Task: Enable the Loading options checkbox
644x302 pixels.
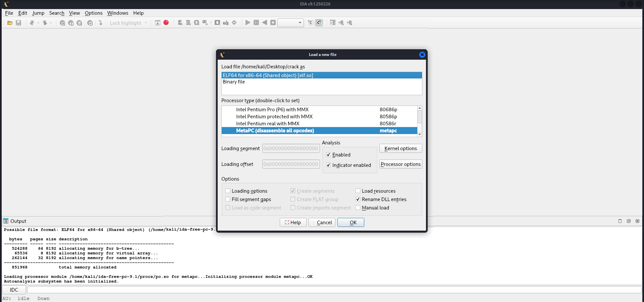Action: pos(228,191)
